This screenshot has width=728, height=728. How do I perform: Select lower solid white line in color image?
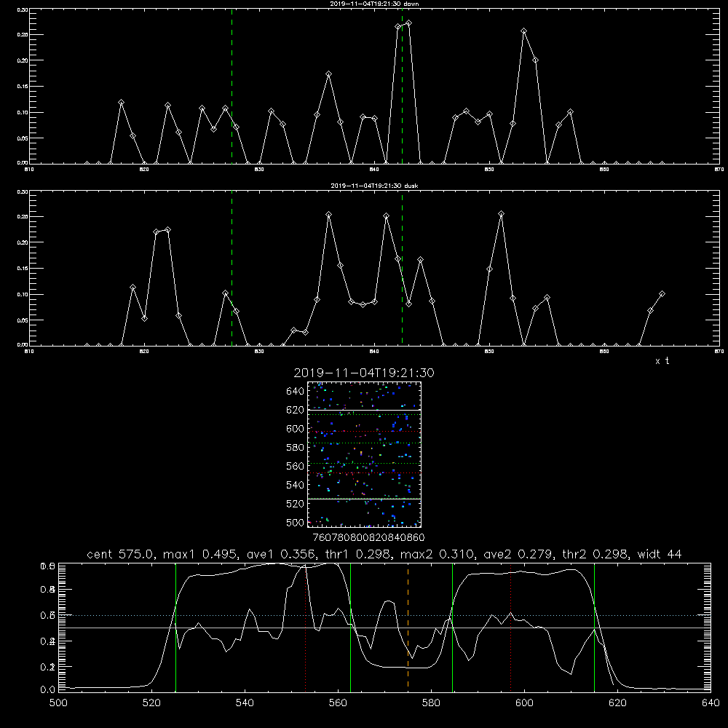365,499
